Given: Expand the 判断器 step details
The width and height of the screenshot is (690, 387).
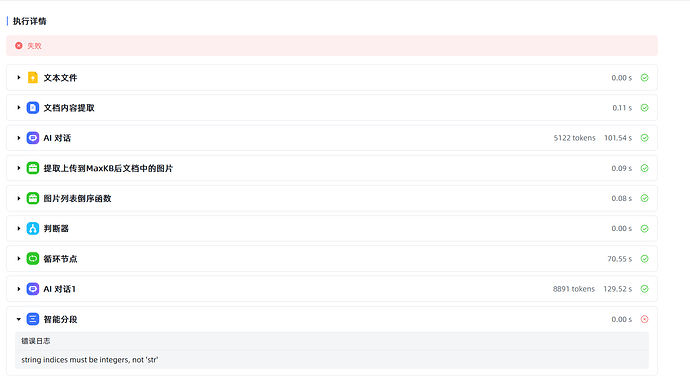Looking at the screenshot, I should pos(18,229).
